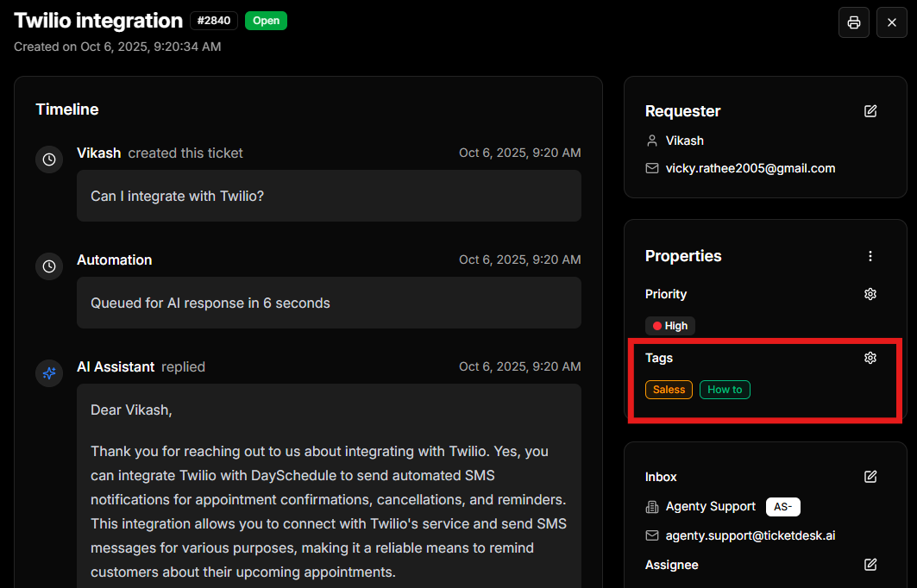Click ticket number #2840 badge
Screen dimensions: 917x588
click(214, 21)
